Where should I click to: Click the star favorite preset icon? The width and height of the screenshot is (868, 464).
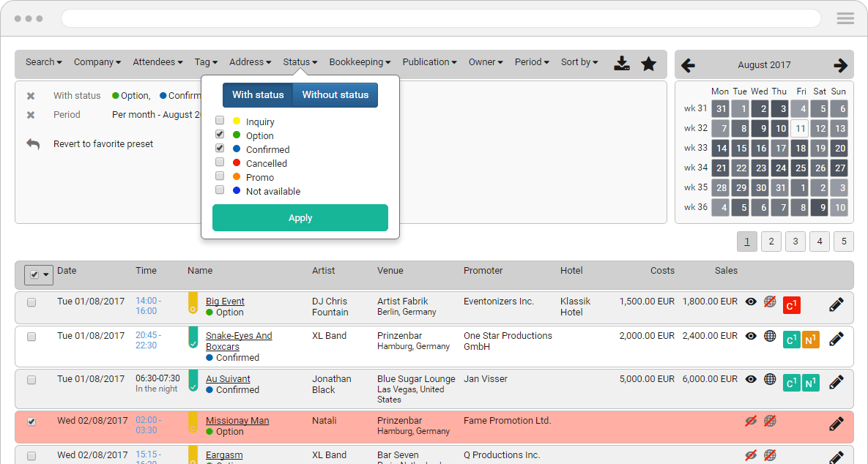click(648, 64)
